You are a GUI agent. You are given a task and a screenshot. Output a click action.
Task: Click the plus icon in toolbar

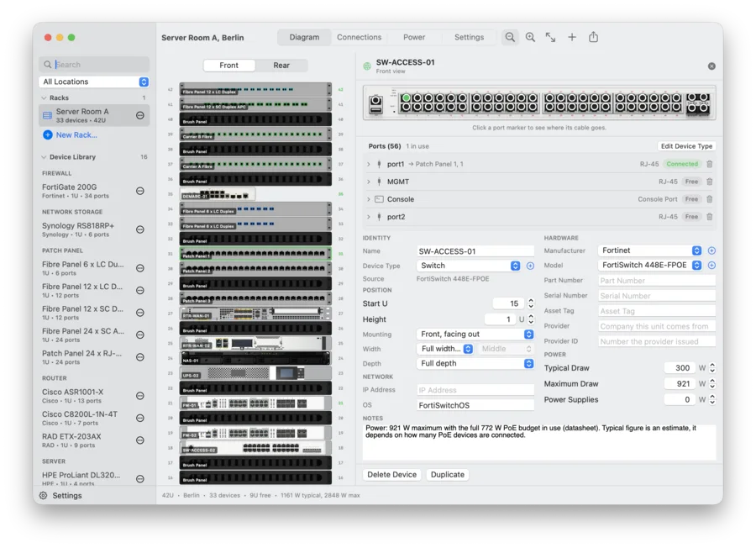click(x=572, y=37)
